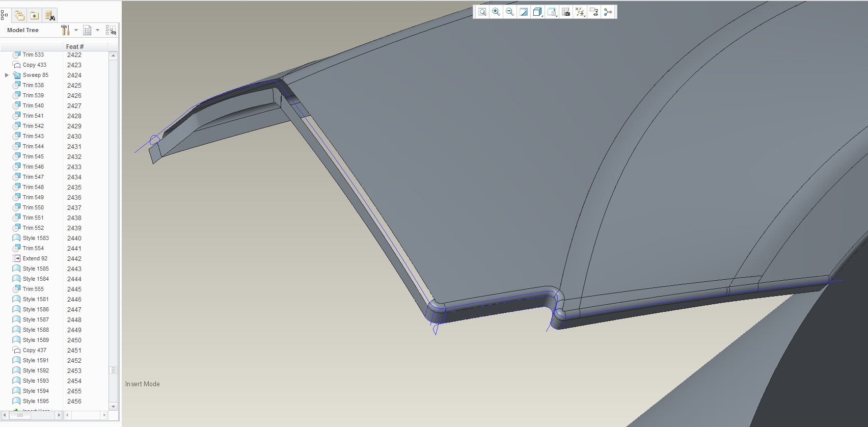Open the Saved Orientations icon

[552, 12]
